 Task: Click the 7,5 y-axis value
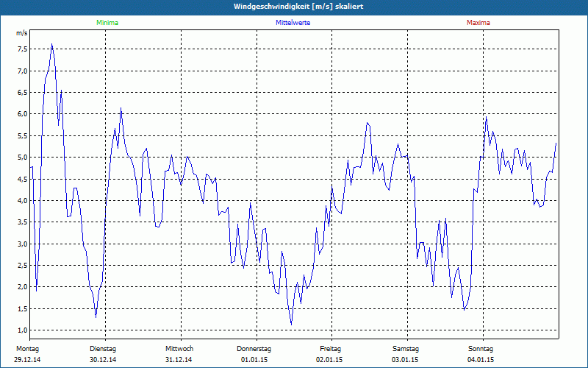22,49
